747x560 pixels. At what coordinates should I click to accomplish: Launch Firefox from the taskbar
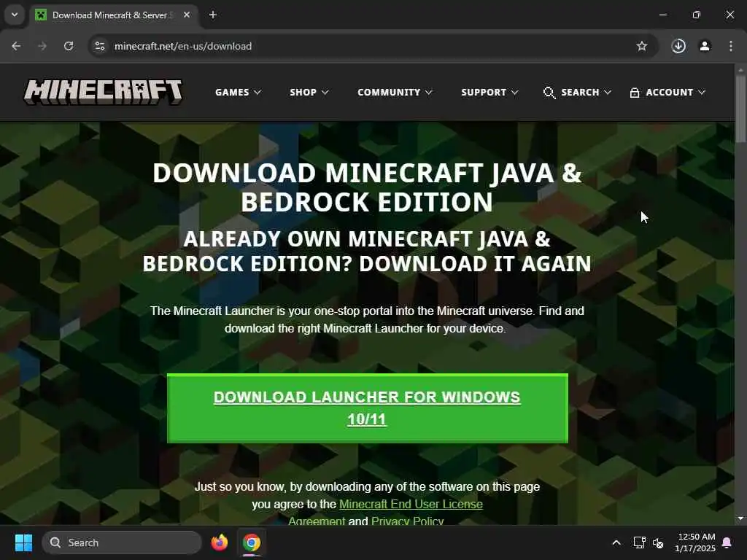pyautogui.click(x=219, y=542)
